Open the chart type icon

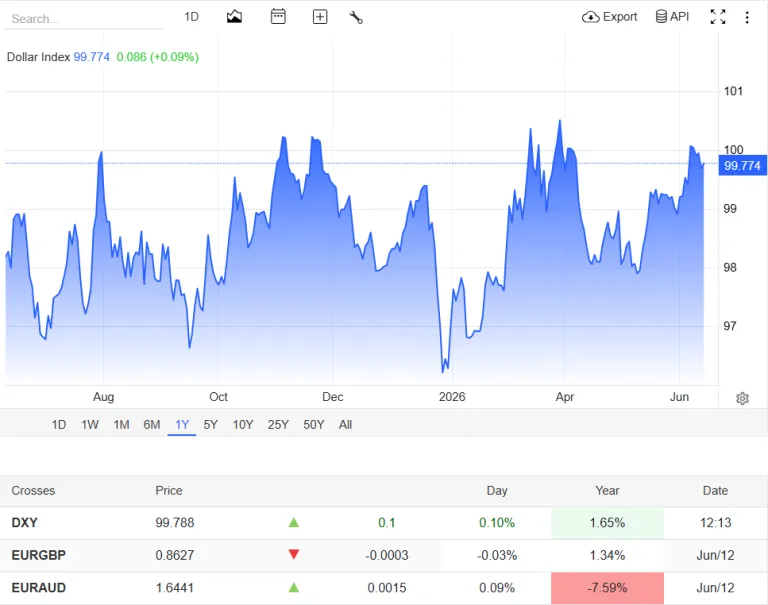point(234,17)
